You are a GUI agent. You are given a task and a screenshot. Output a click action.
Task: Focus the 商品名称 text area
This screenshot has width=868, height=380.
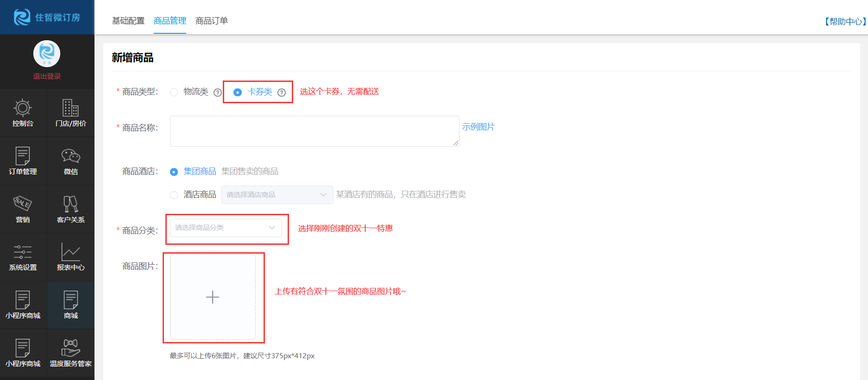coord(314,131)
